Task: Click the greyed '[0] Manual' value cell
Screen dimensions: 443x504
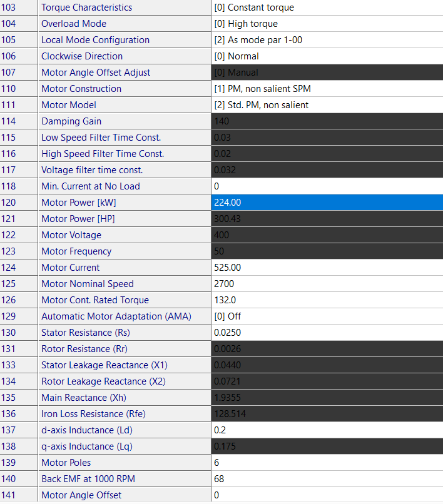Action: pos(327,73)
